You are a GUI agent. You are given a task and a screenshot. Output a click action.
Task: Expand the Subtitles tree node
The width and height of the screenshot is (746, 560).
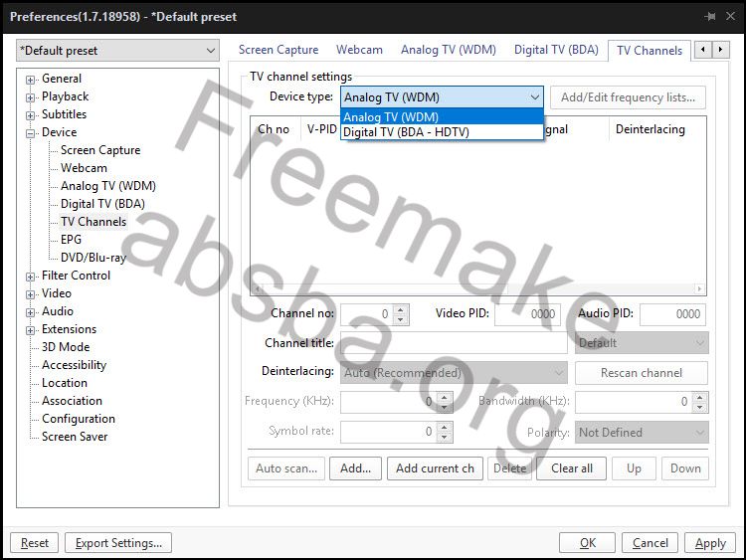pos(31,115)
